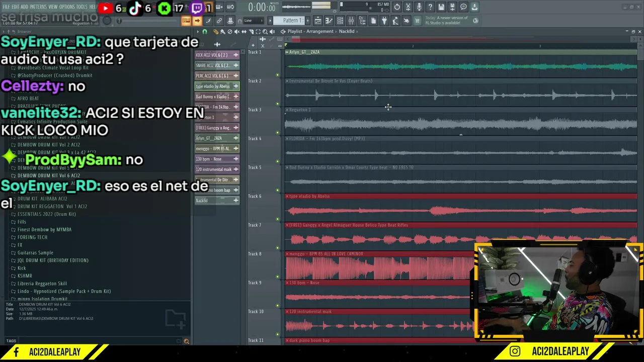
Task: Open the EDIT menu
Action: (x=16, y=7)
